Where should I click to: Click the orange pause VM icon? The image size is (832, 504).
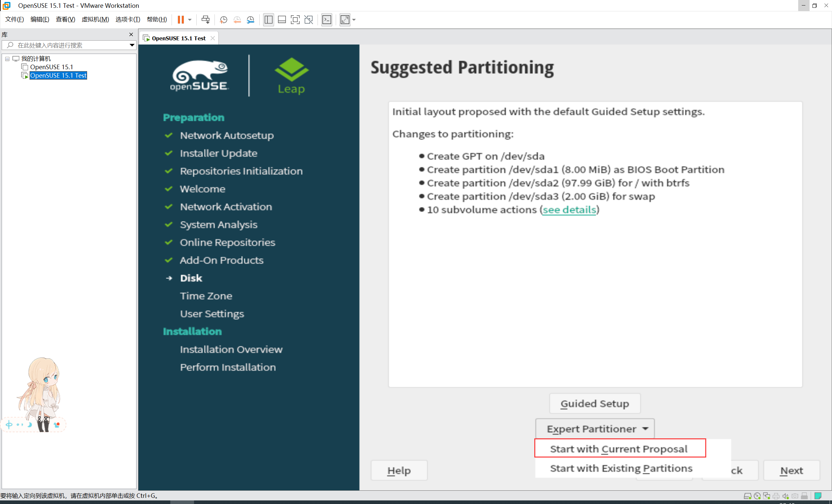[x=181, y=19]
